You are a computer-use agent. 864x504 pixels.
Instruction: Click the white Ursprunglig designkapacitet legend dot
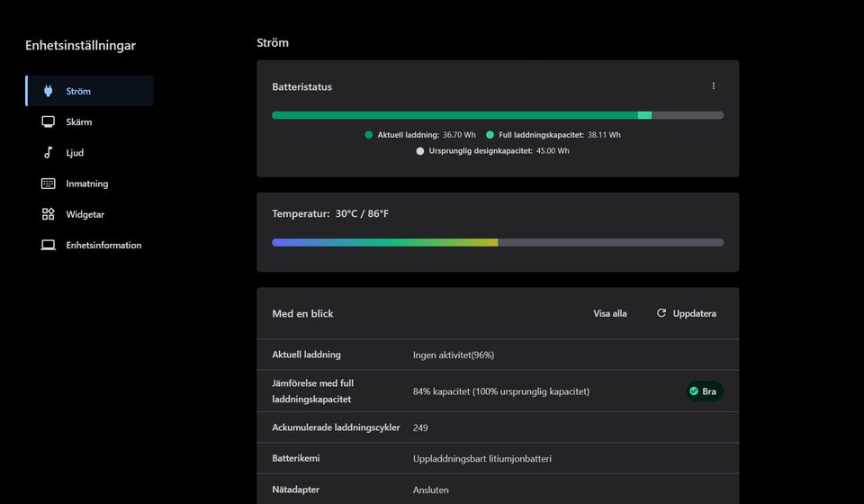pos(420,151)
